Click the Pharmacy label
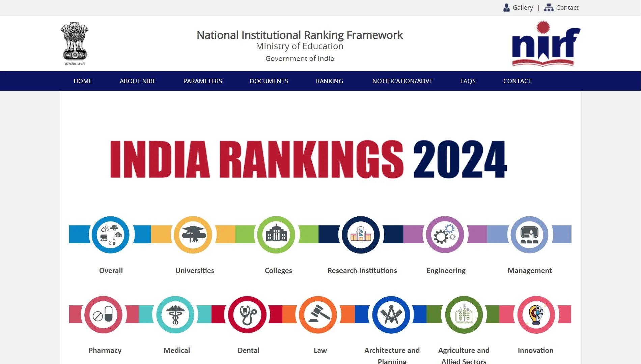The width and height of the screenshot is (641, 364). (x=105, y=351)
